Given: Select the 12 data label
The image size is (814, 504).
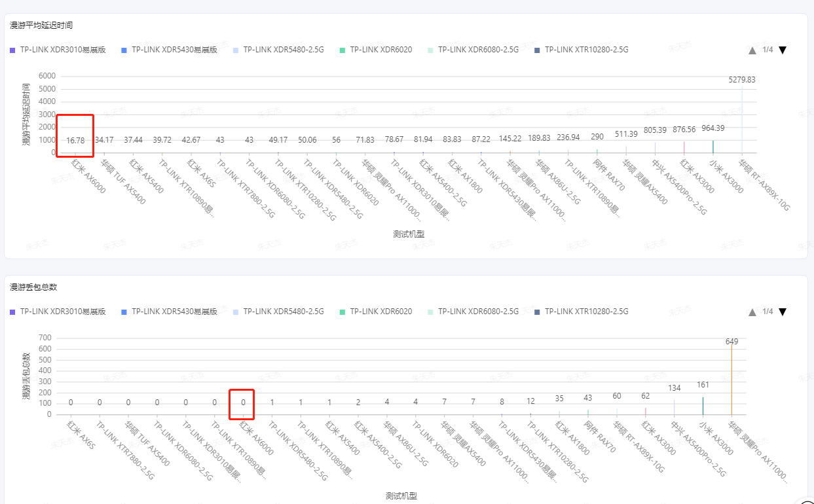Looking at the screenshot, I should (x=530, y=401).
